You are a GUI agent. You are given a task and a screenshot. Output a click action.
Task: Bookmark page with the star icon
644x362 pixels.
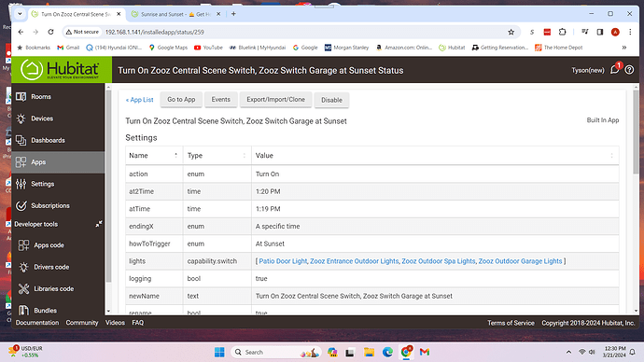[511, 32]
